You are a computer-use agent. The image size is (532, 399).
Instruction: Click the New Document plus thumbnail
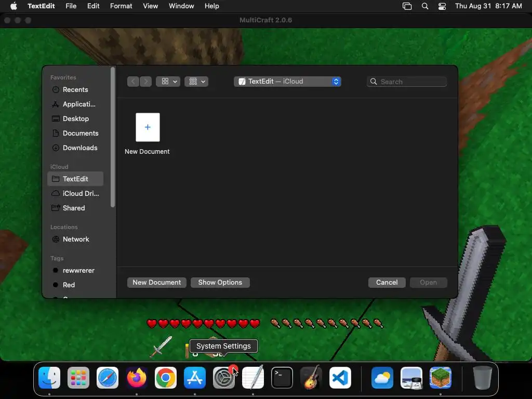click(148, 127)
